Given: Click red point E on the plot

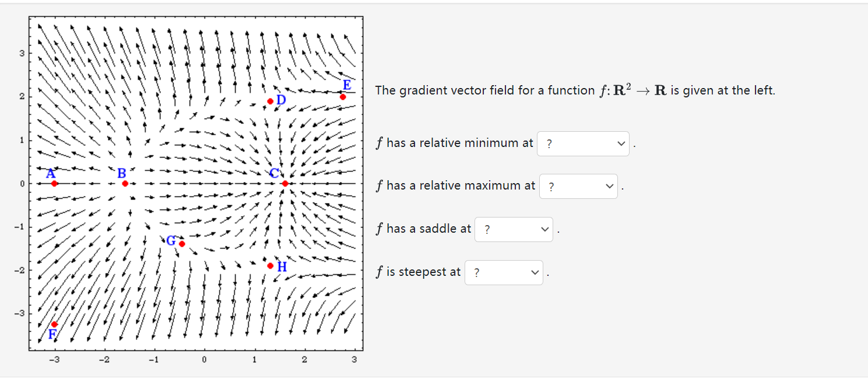Looking at the screenshot, I should [x=343, y=97].
